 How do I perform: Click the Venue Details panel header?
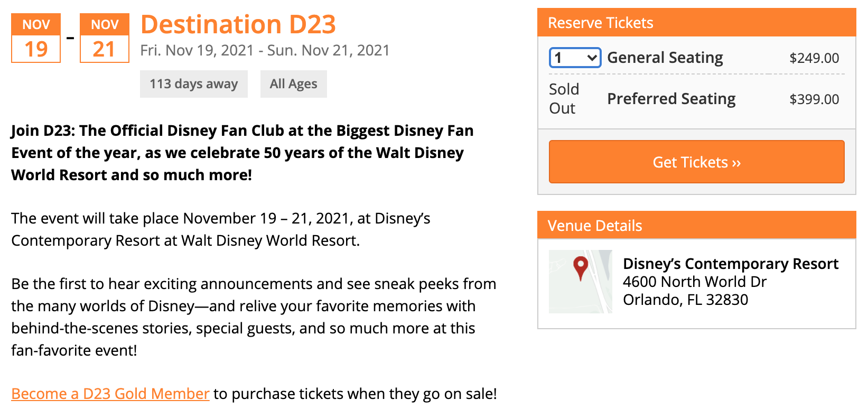696,226
